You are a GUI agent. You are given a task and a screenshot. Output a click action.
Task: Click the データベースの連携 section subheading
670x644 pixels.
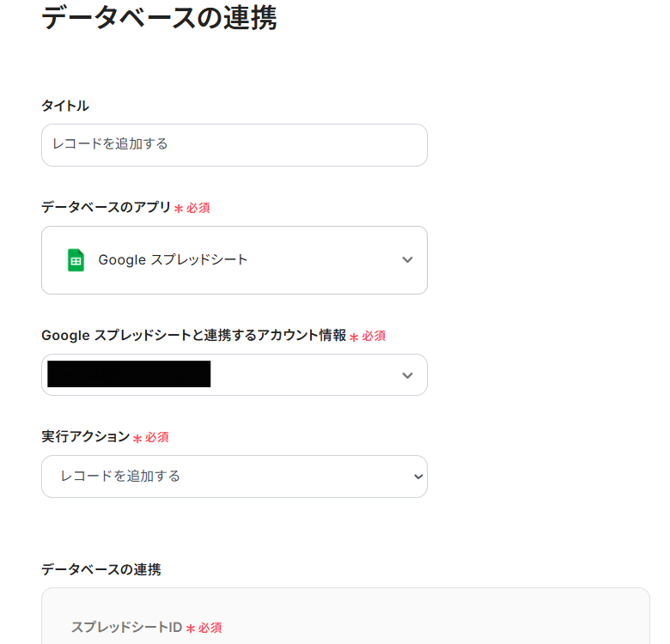coord(100,569)
